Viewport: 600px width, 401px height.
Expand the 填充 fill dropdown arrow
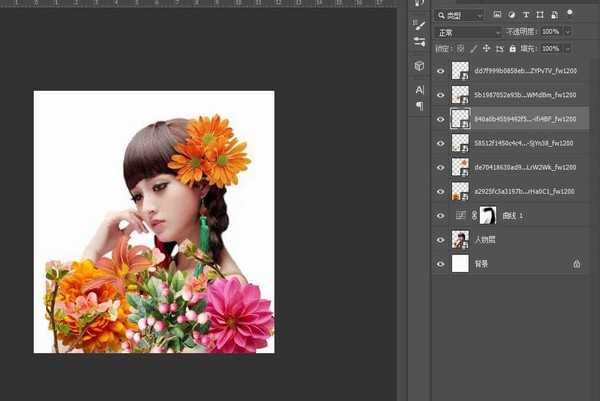(568, 47)
